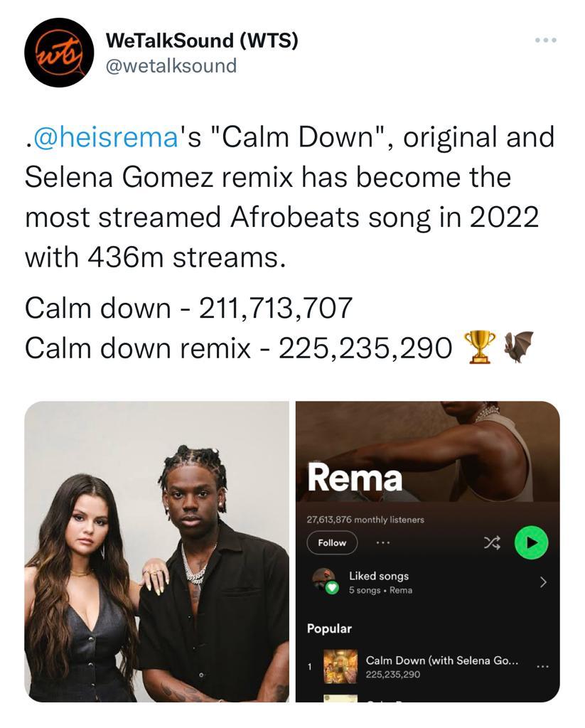Open the tweet's three-dot more menu

(545, 40)
